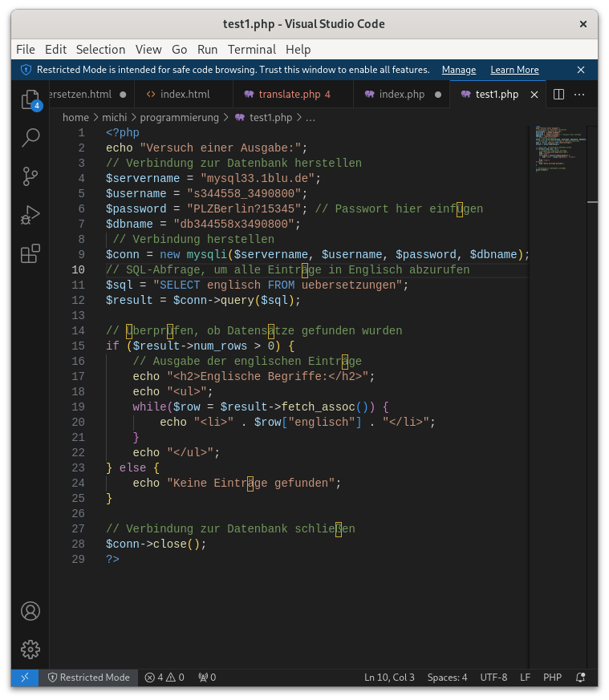Click line number 19 in the gutter

tap(78, 407)
